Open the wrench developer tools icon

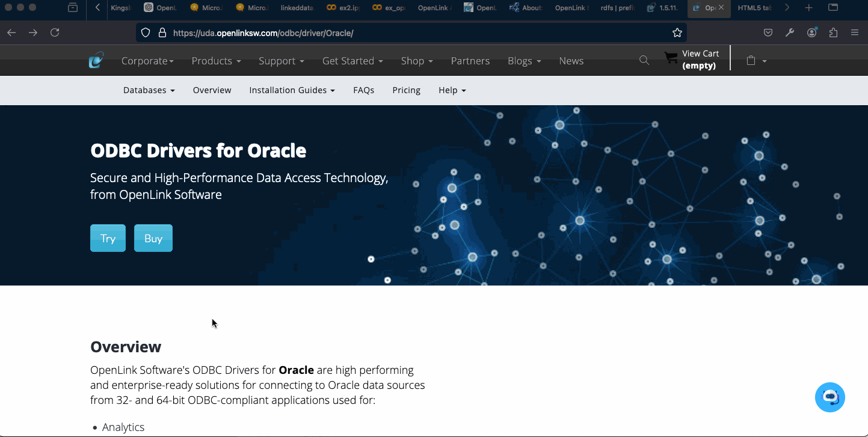790,32
